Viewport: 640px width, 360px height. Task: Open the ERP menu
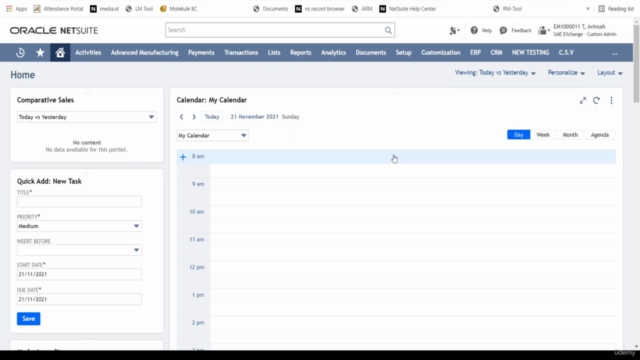475,53
